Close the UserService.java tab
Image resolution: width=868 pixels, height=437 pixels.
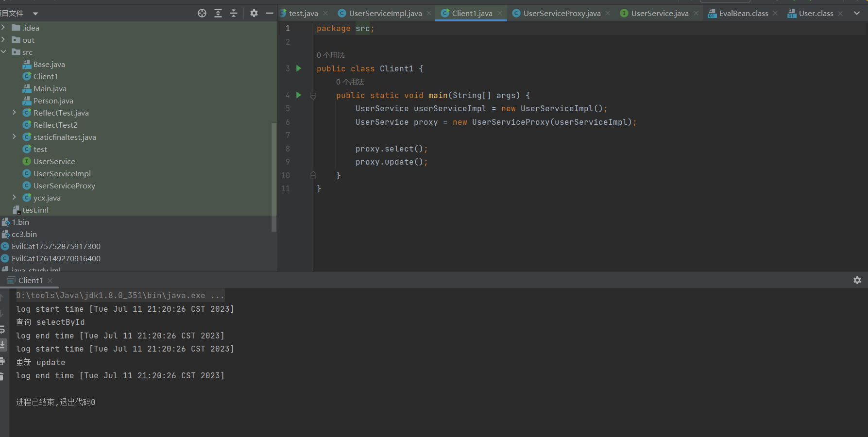click(696, 13)
